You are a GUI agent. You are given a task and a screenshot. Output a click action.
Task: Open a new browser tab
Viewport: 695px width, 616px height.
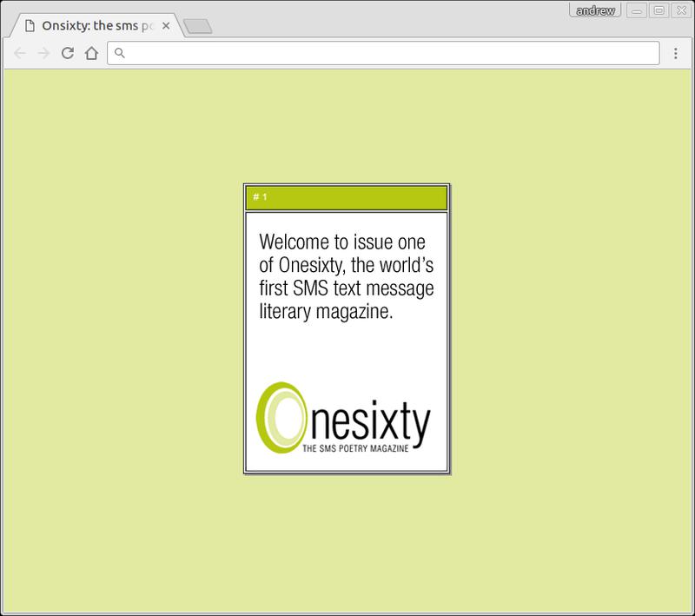198,26
